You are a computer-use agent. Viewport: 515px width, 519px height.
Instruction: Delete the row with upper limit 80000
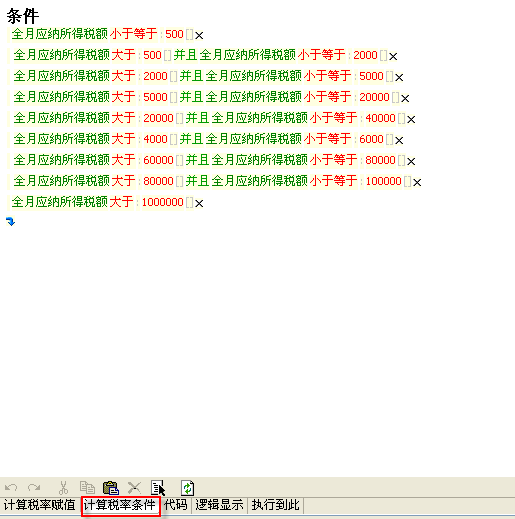411,161
